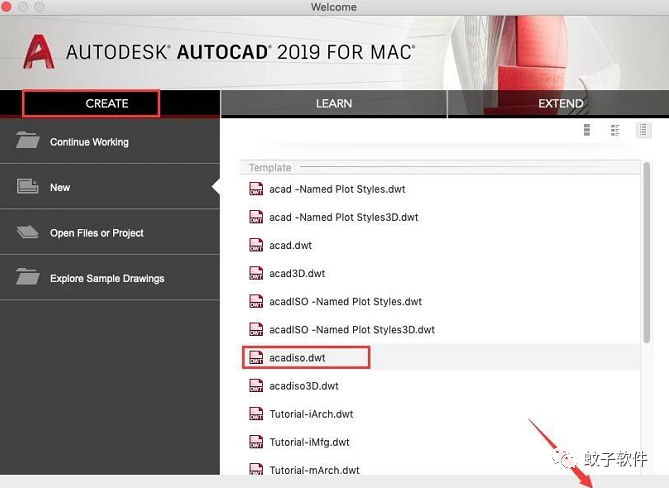Viewport: 669px width, 488px height.
Task: Switch to the EXTEND tab
Action: [x=560, y=103]
